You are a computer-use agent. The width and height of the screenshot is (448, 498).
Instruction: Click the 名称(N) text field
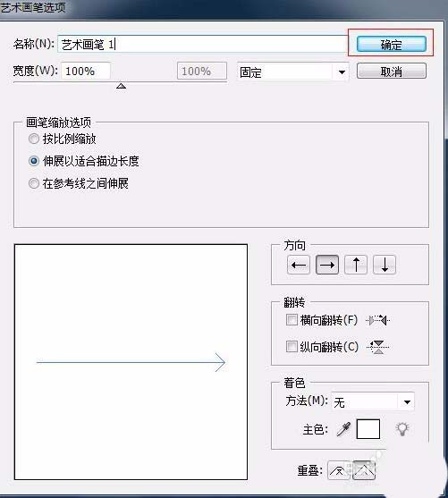click(202, 44)
